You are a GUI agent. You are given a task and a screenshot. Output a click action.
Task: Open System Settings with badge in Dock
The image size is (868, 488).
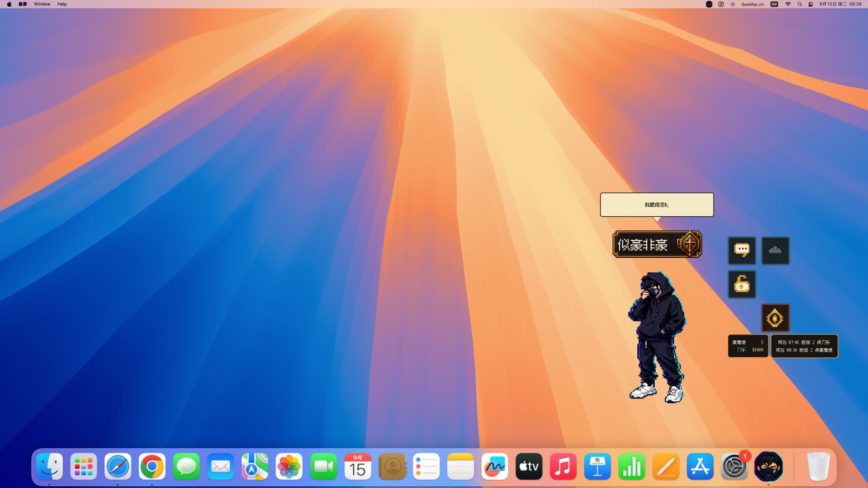tap(735, 467)
